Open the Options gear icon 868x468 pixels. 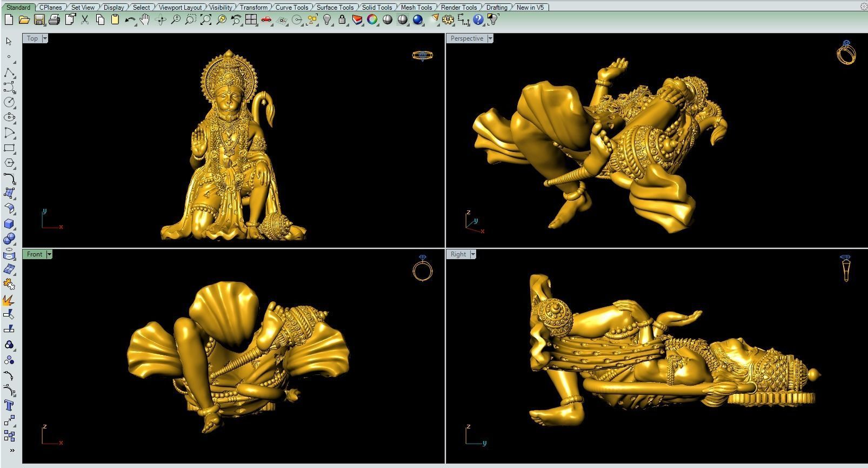pos(448,19)
